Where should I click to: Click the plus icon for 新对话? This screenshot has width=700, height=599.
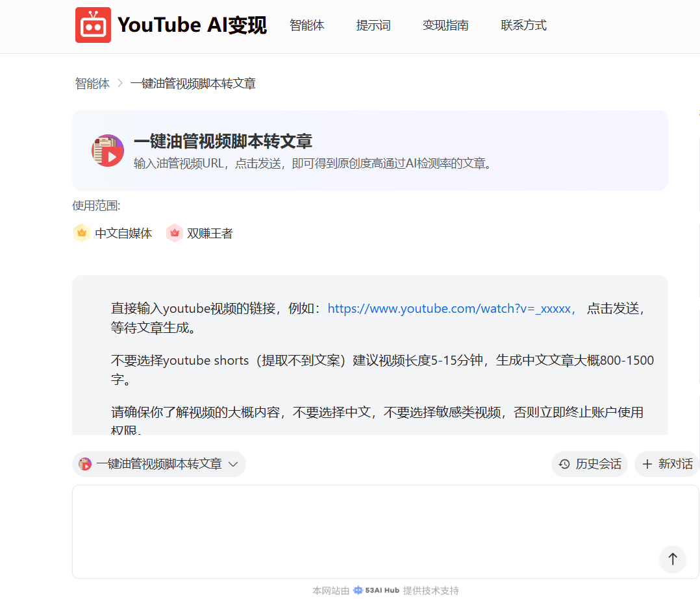(x=647, y=464)
